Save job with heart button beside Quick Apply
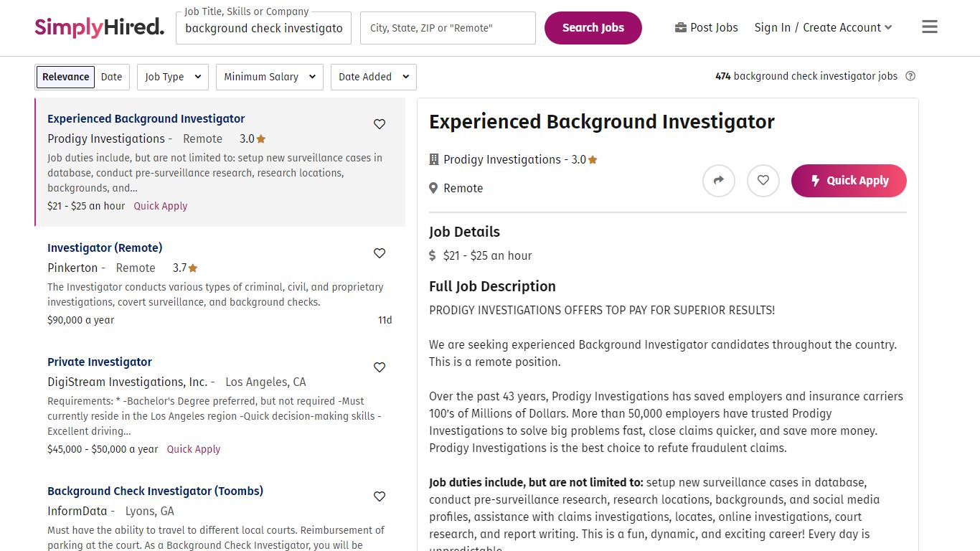 tap(763, 181)
